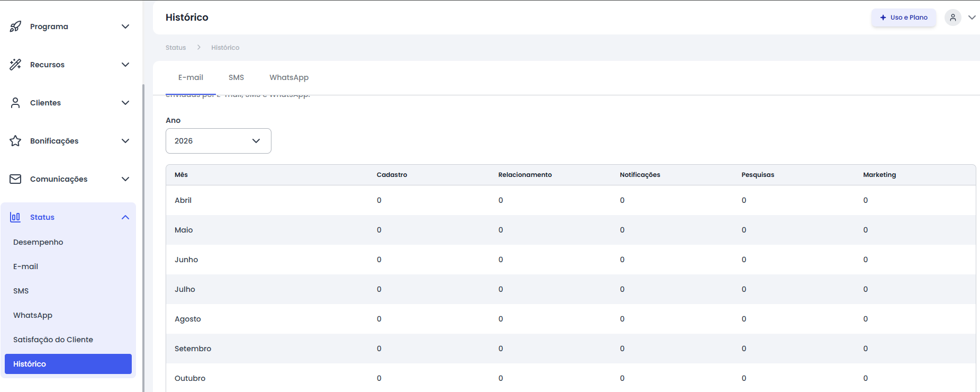Screen dimensions: 980x392
Task: Click the Histórico breadcrumb item
Action: (x=225, y=48)
